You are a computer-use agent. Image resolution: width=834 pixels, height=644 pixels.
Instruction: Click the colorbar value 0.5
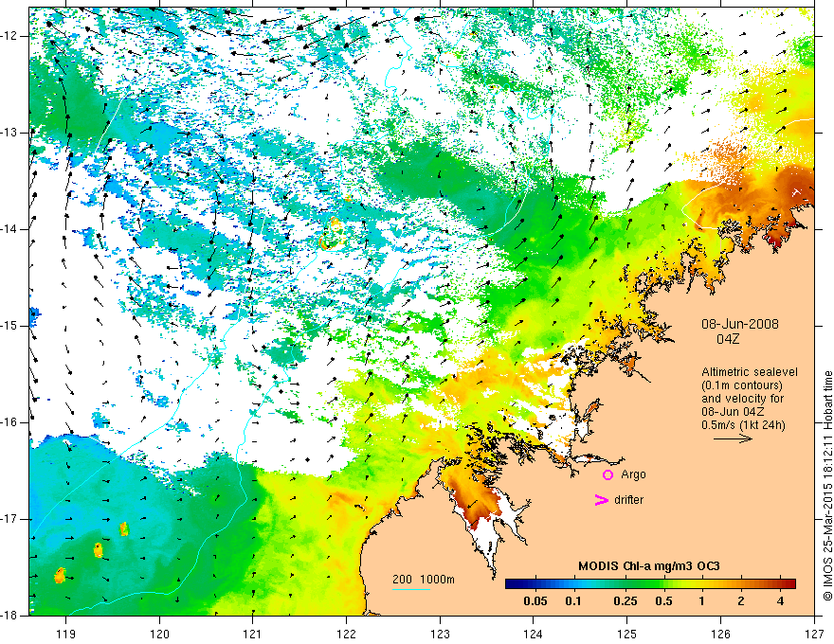(663, 601)
